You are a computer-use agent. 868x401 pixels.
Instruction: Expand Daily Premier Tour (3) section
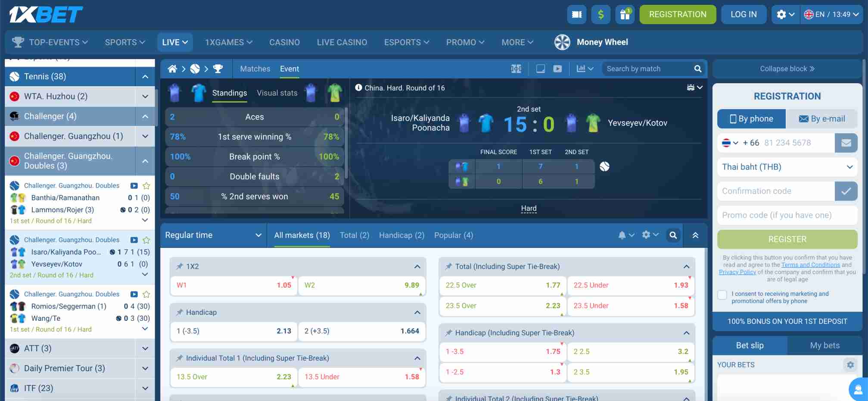pos(145,368)
